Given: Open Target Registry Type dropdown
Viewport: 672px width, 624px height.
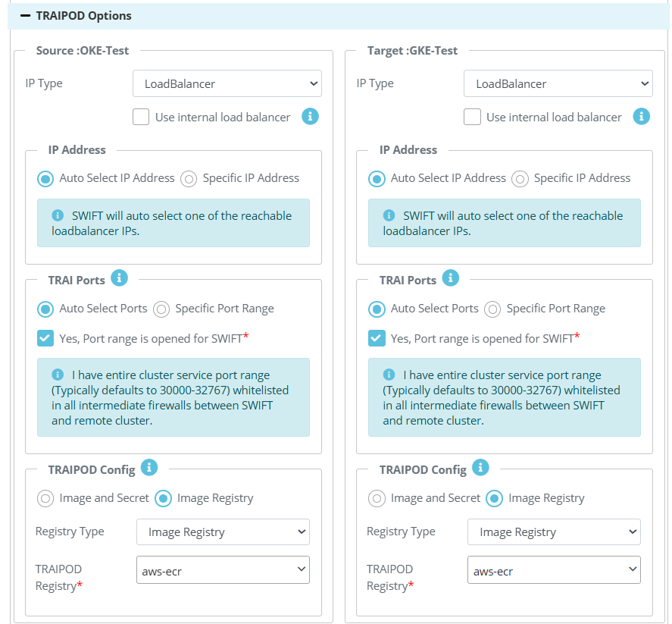Looking at the screenshot, I should 554,532.
